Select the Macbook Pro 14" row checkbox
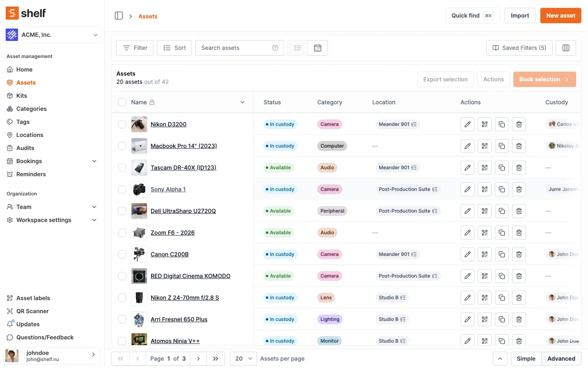This screenshot has width=588, height=368. pyautogui.click(x=122, y=146)
